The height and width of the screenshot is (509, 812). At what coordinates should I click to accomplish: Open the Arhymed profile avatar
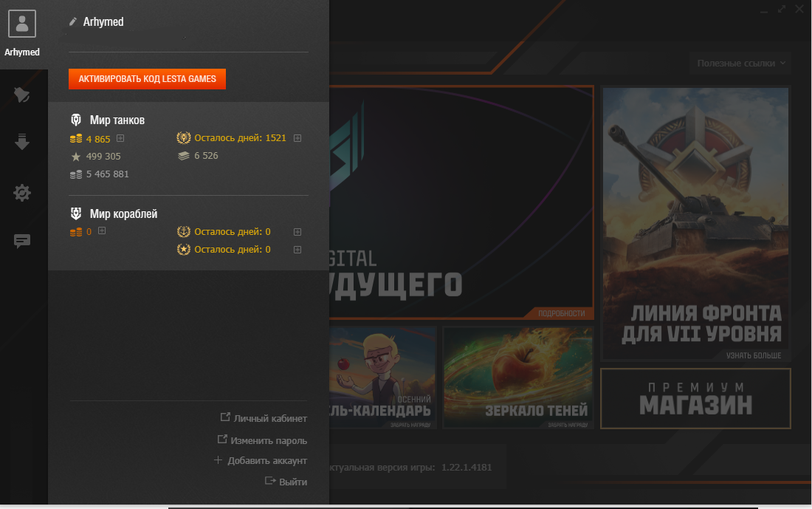[x=22, y=24]
